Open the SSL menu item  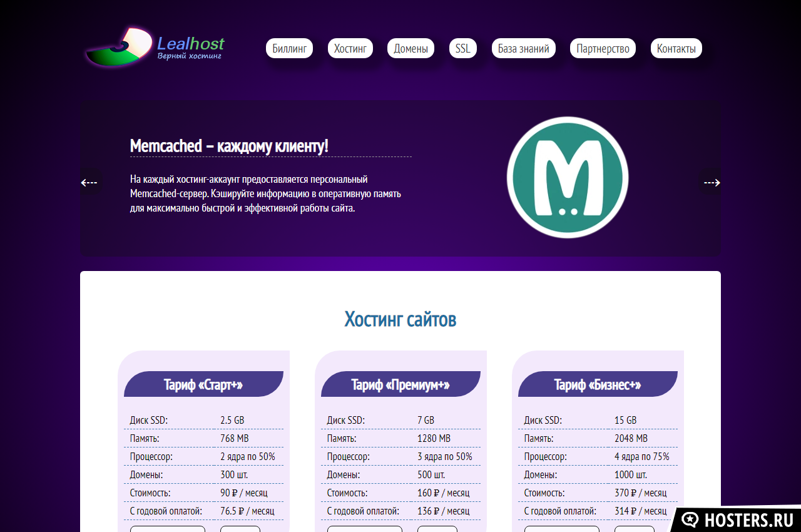[463, 48]
